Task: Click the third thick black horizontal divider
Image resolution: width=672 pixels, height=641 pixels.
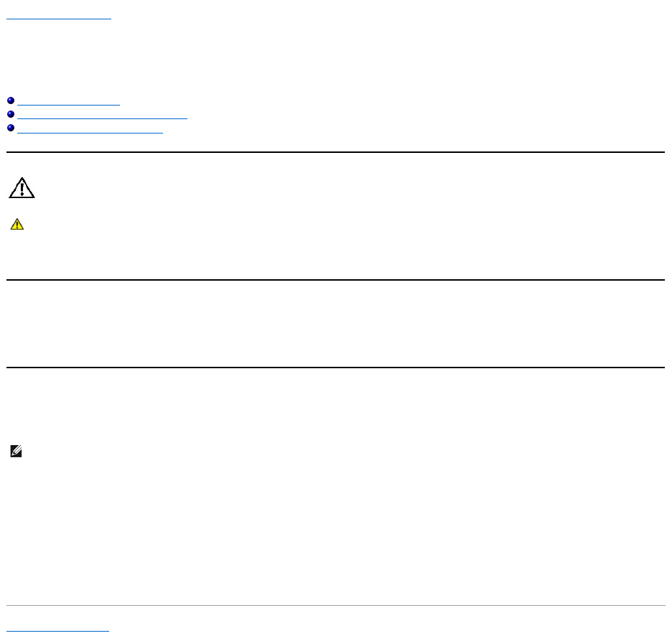Action: point(336,368)
